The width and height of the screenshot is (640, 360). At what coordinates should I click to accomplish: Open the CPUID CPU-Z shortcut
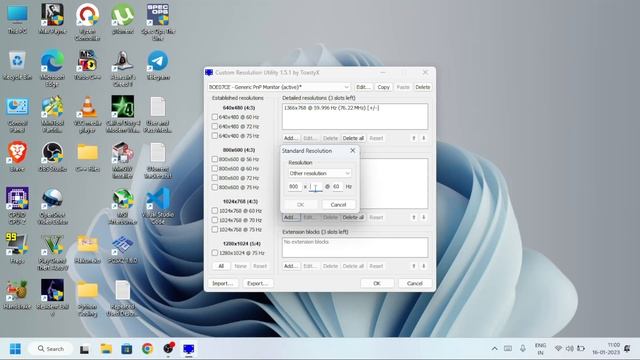click(x=17, y=206)
